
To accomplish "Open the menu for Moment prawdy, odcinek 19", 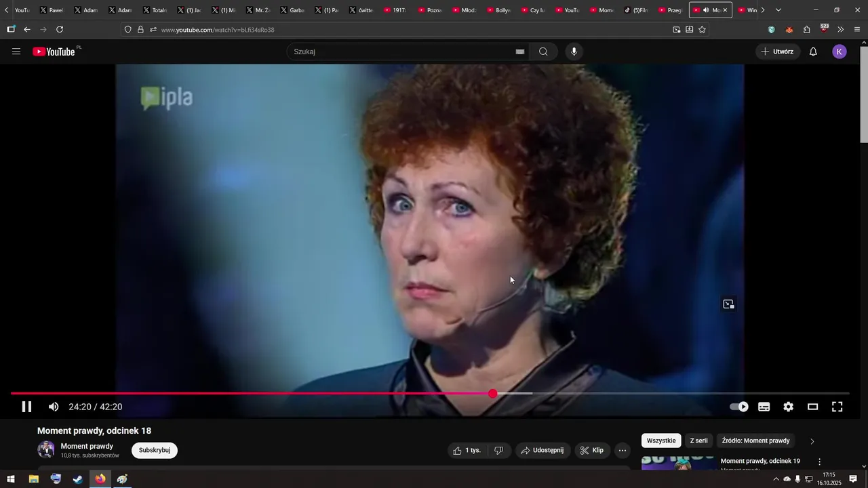I will point(819,462).
